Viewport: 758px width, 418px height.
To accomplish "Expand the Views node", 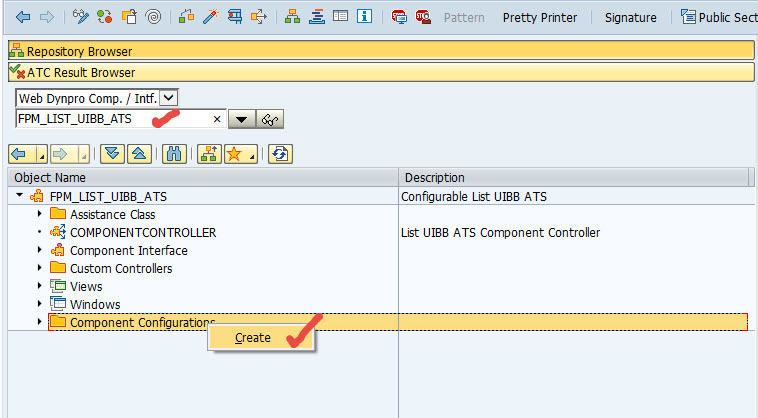I will pyautogui.click(x=40, y=285).
